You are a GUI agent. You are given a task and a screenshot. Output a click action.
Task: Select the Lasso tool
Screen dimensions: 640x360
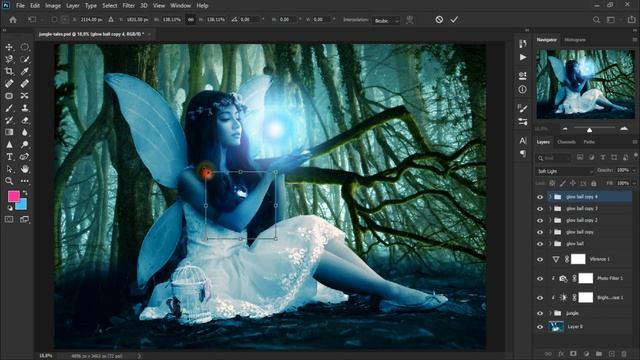[x=9, y=59]
